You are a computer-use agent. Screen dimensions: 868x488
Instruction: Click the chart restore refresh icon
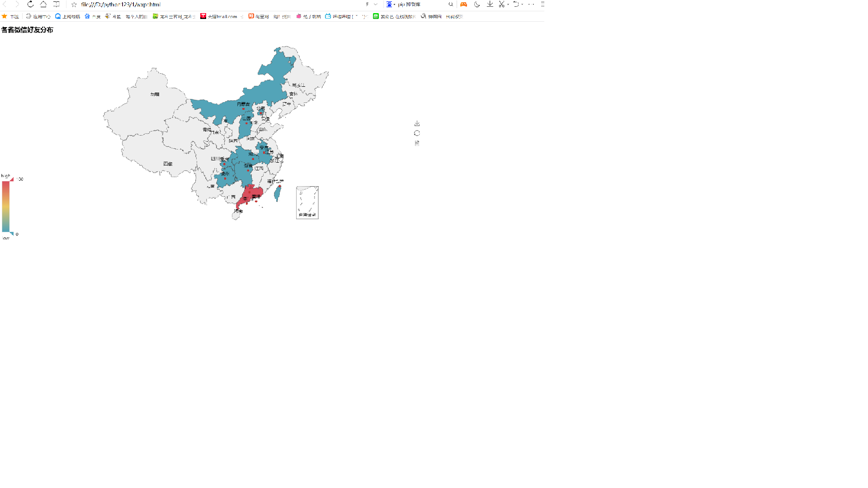417,133
